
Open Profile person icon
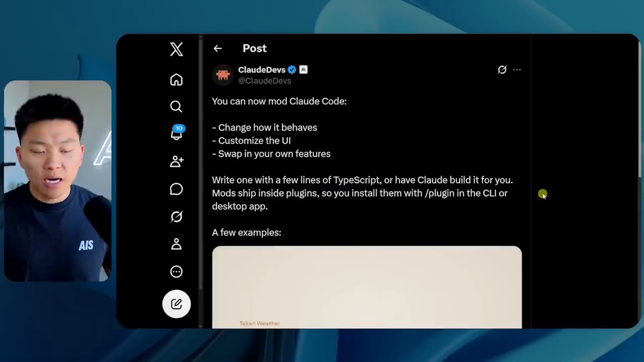click(x=176, y=244)
